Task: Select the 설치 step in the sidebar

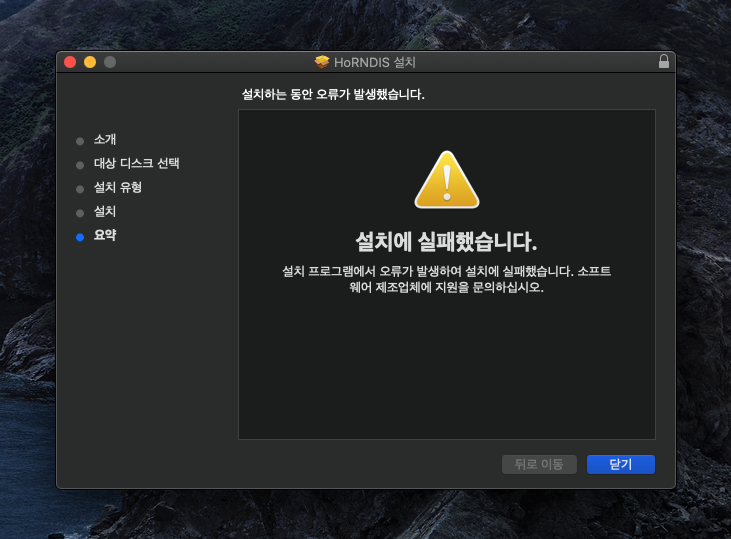Action: point(105,212)
